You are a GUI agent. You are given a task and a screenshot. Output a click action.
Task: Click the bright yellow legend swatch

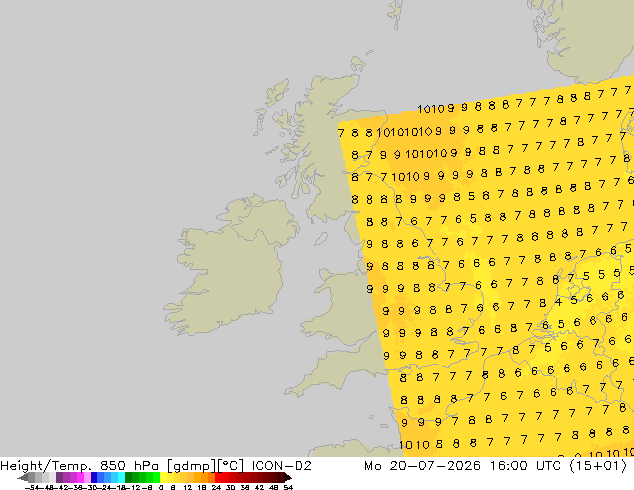click(163, 477)
